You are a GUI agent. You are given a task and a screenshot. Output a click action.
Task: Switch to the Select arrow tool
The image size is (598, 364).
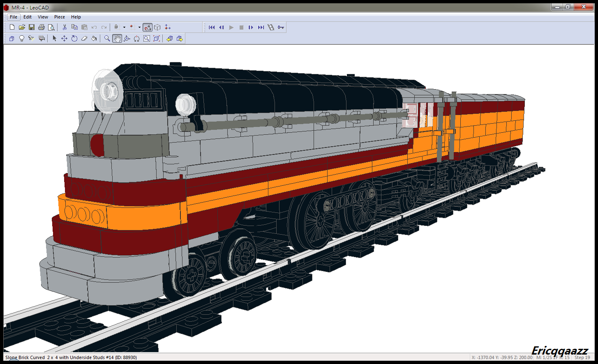pos(55,38)
